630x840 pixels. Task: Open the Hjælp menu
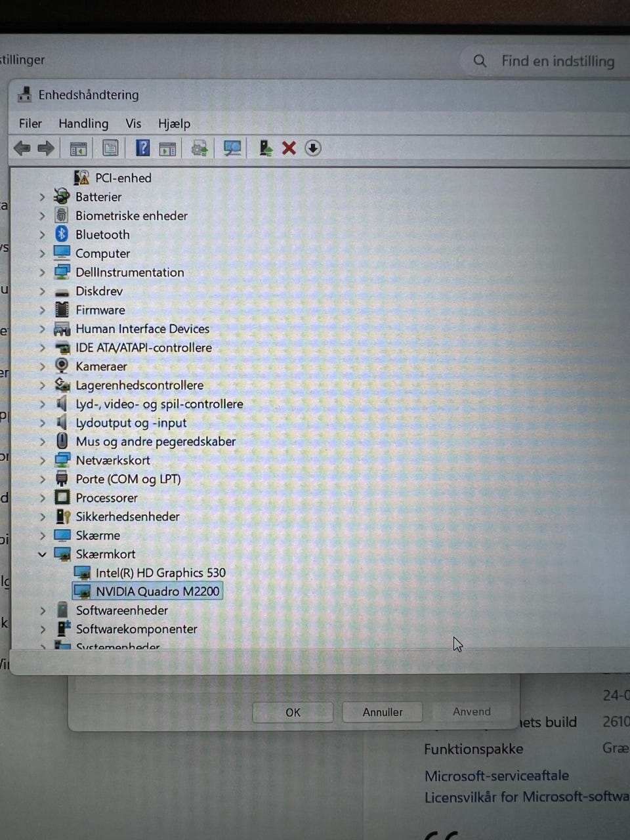174,123
